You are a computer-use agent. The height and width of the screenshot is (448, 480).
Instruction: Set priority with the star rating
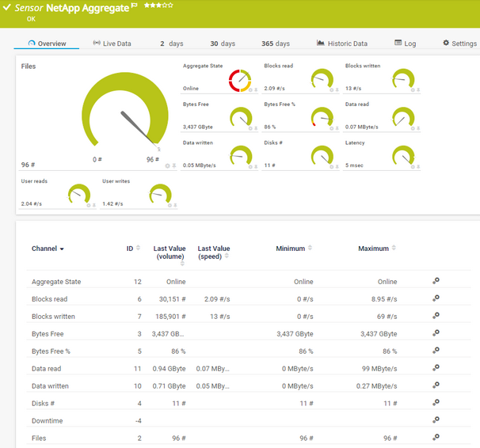pos(158,6)
